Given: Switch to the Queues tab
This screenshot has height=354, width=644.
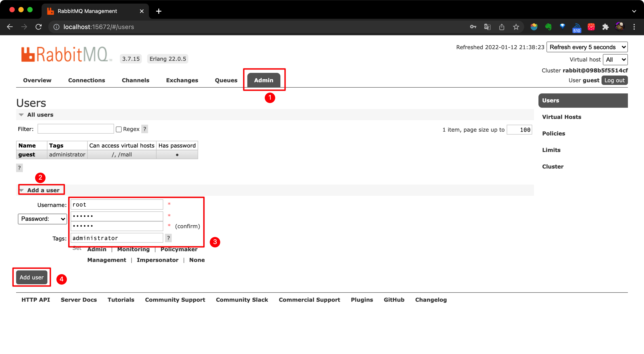Looking at the screenshot, I should point(226,80).
